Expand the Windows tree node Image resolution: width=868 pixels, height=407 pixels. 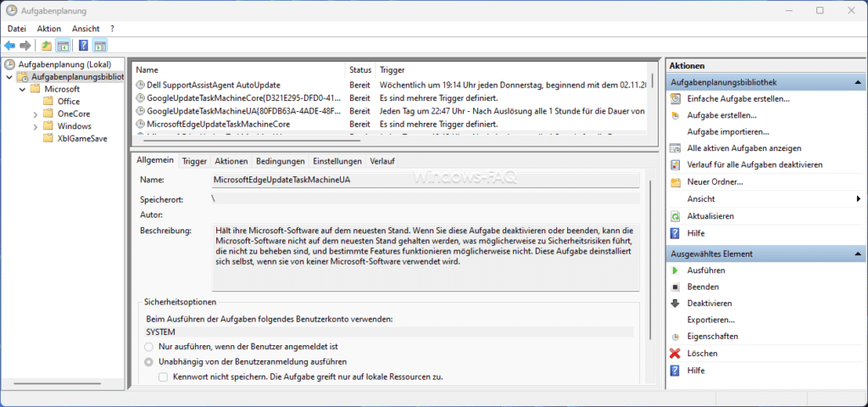coord(35,126)
